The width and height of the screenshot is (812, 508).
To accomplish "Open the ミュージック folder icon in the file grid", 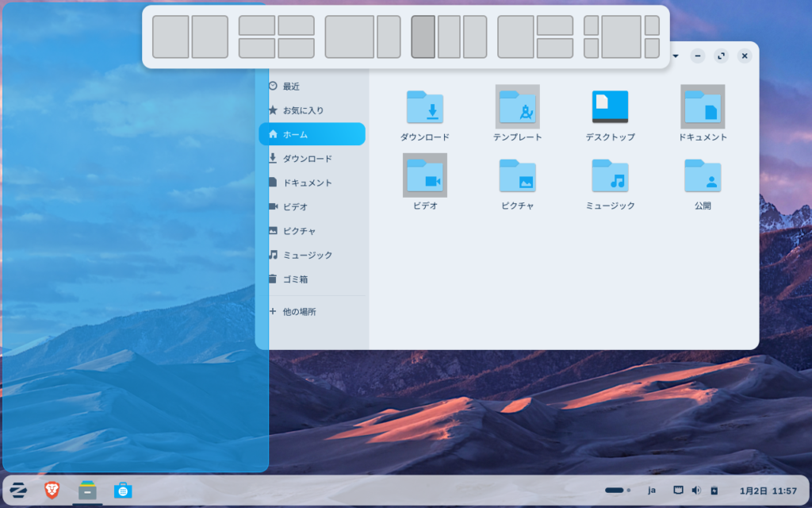I will coord(610,175).
